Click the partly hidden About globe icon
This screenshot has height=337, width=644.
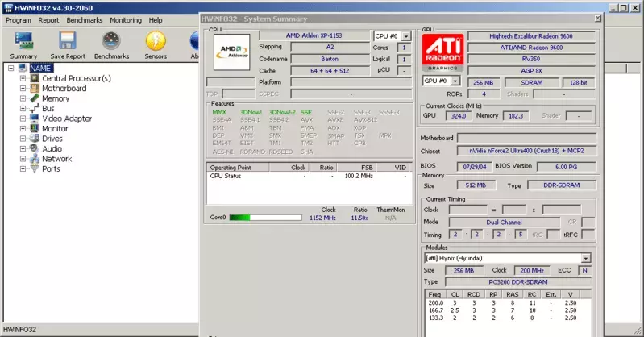click(195, 41)
